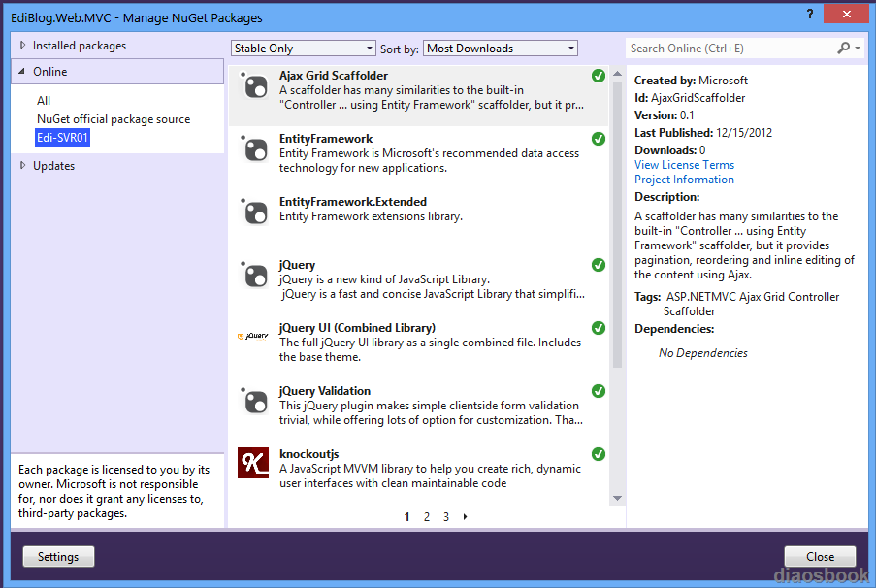Screen dimensions: 876x588
Task: Click the Search Online input field
Action: pyautogui.click(x=731, y=49)
